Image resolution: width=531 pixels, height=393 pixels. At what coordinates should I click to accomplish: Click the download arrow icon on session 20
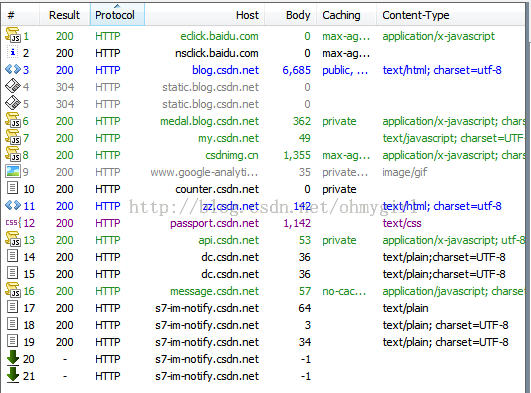click(x=13, y=358)
